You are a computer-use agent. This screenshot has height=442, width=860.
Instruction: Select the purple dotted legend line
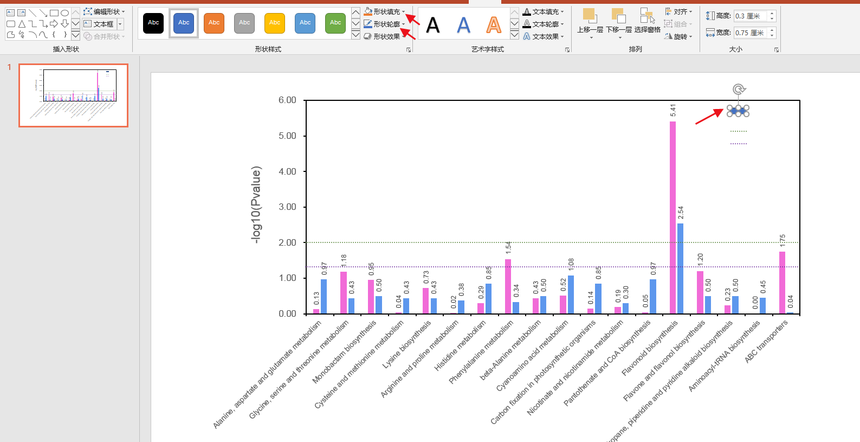738,144
